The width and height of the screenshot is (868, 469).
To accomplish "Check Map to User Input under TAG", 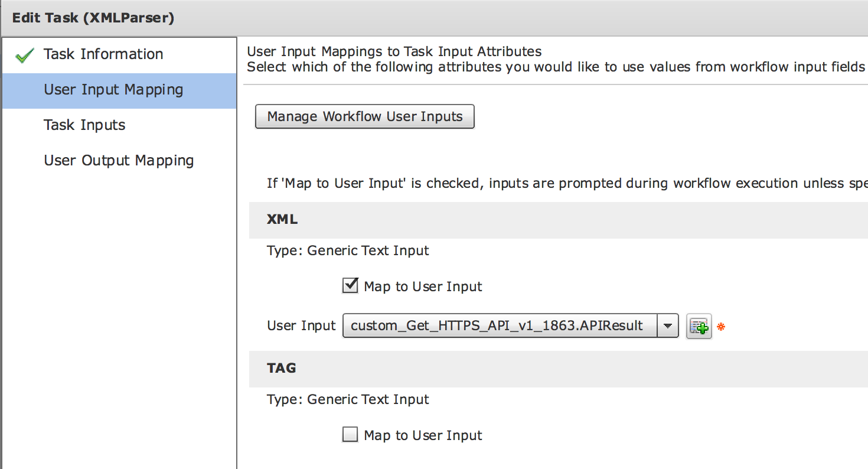I will point(350,435).
